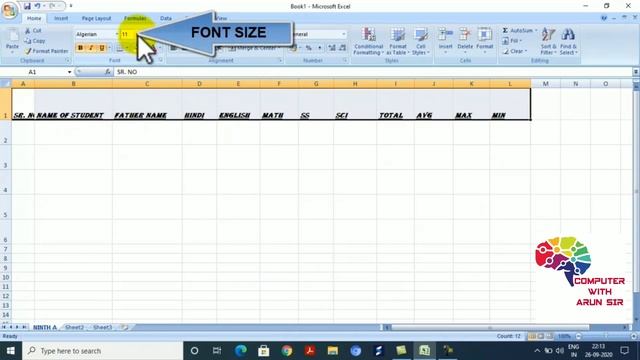Screen dimensions: 640x360
Task: Click the Name Box showing A1
Action: point(33,72)
